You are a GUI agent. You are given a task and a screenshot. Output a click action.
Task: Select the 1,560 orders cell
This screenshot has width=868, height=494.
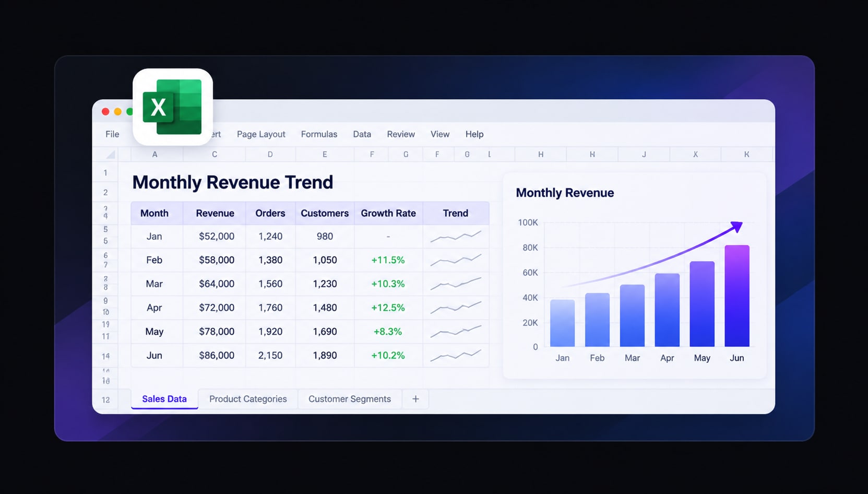pyautogui.click(x=270, y=284)
